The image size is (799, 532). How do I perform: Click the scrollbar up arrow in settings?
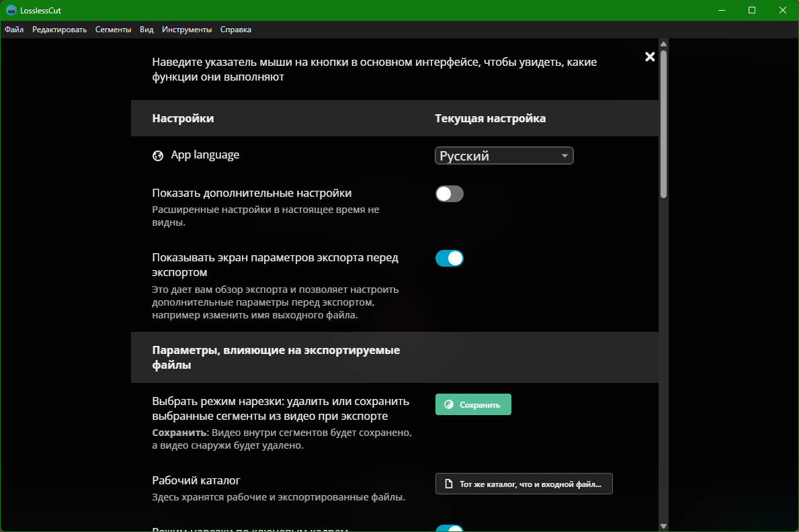tap(663, 44)
